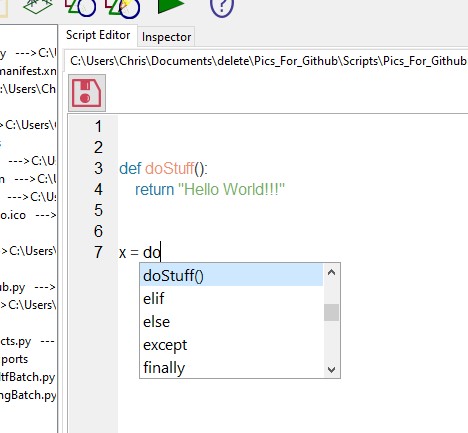468x433 pixels.
Task: Open help via the question mark icon
Action: point(222,7)
